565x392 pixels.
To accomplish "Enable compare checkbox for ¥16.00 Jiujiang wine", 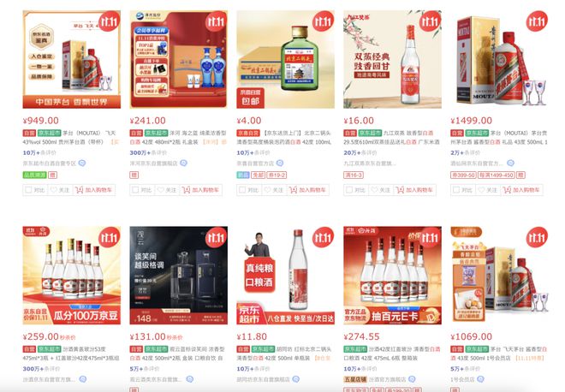I will point(349,189).
